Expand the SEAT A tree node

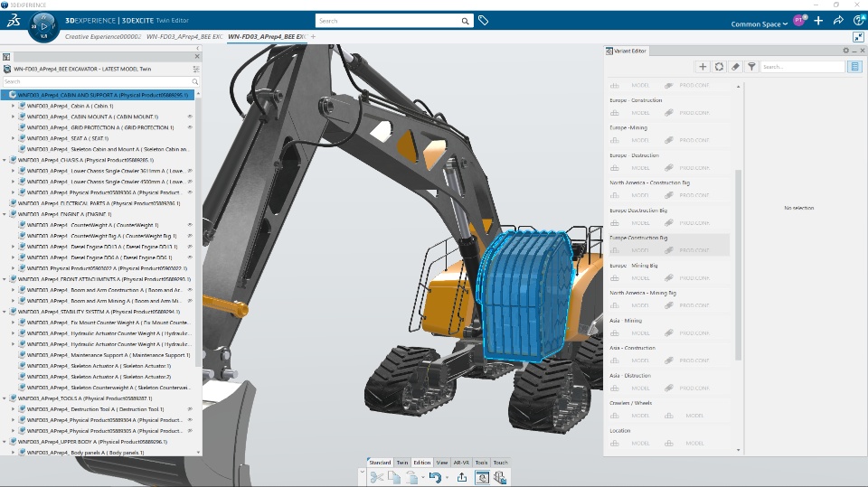pos(14,138)
